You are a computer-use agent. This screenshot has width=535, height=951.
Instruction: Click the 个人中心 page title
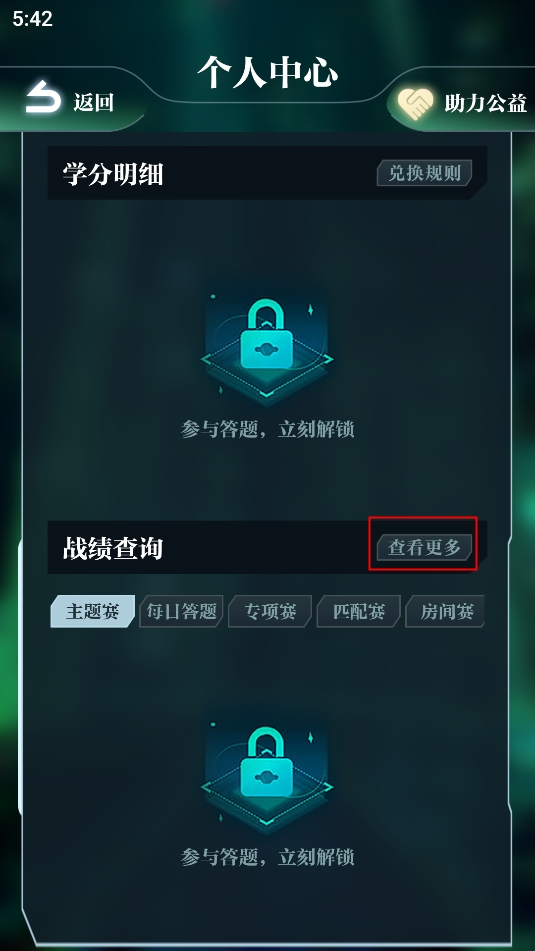(268, 72)
